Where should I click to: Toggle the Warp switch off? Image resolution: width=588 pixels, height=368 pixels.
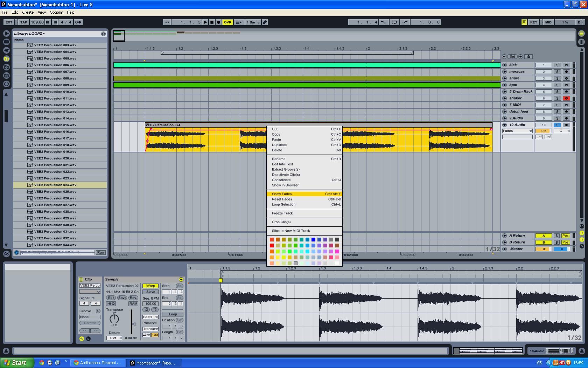point(150,286)
